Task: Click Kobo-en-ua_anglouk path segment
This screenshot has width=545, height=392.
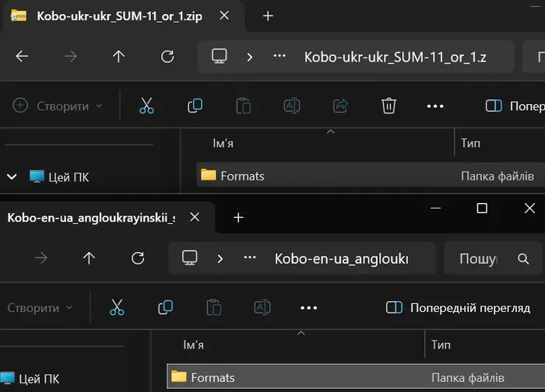Action: 342,259
